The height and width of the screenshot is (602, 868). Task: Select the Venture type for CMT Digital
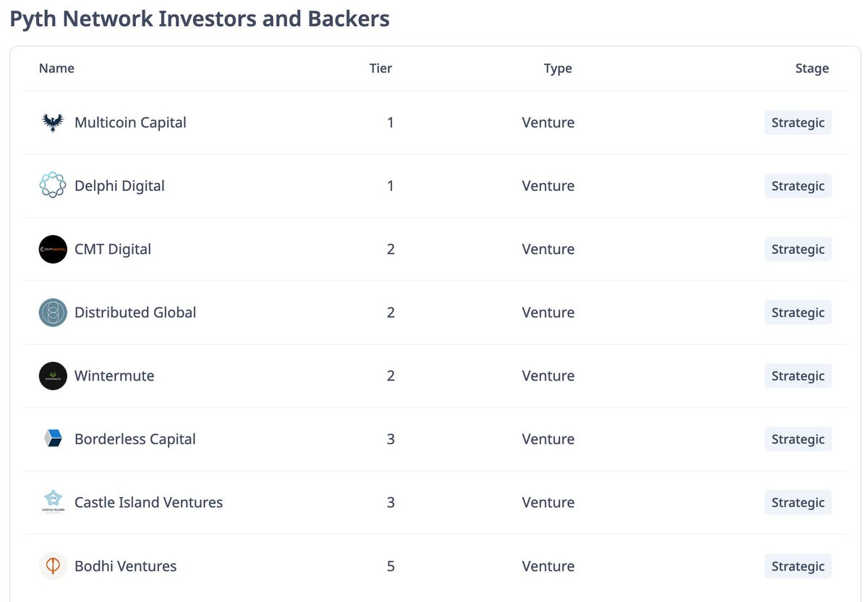tap(548, 249)
